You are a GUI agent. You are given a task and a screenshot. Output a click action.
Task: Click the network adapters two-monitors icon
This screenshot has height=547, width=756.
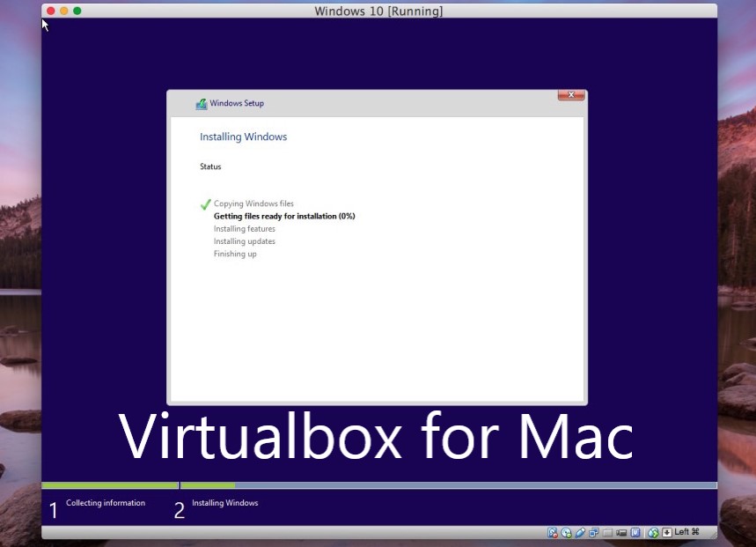[x=593, y=533]
